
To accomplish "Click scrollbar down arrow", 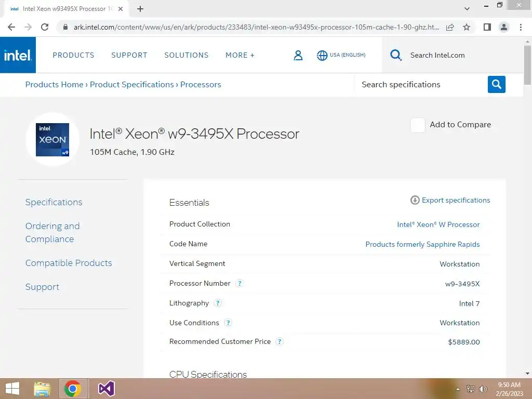I will click(x=527, y=374).
